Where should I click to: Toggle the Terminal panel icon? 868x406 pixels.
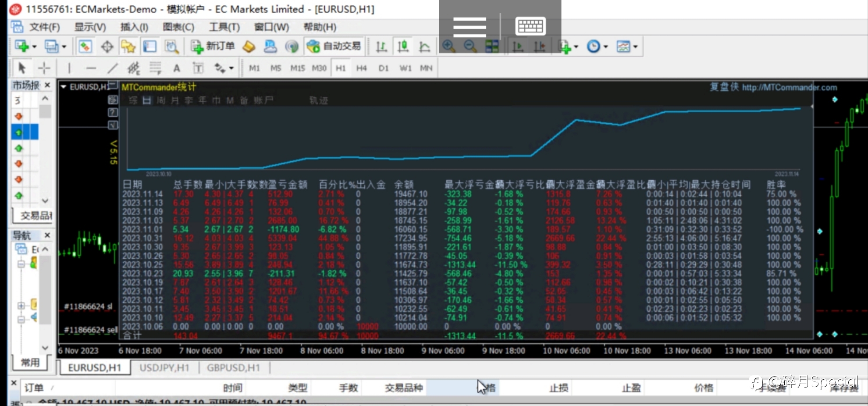tap(150, 46)
